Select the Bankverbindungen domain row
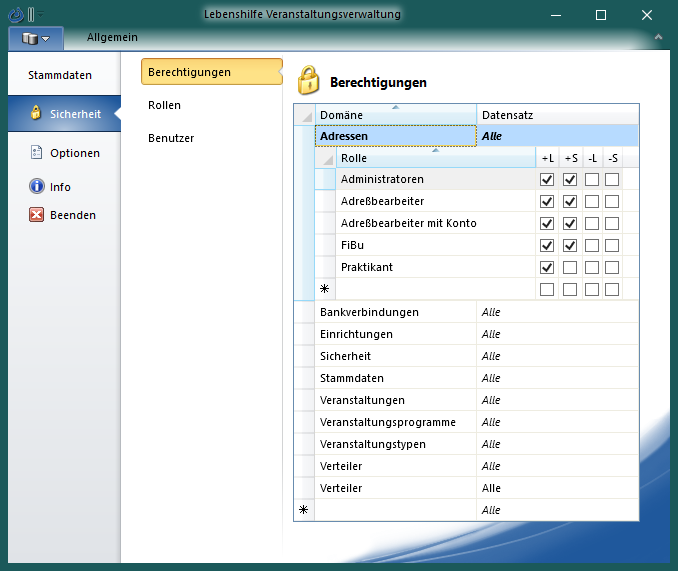This screenshot has height=571, width=678. (x=477, y=312)
